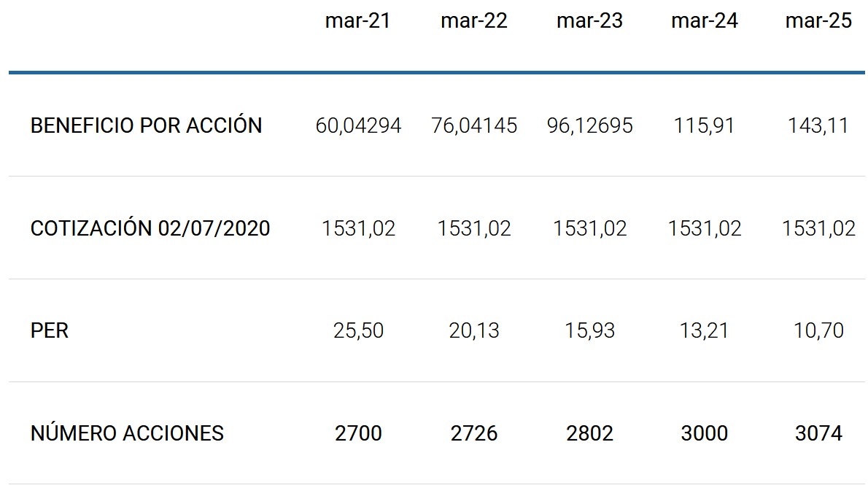Click the 60,04294 earnings value

pos(358,125)
